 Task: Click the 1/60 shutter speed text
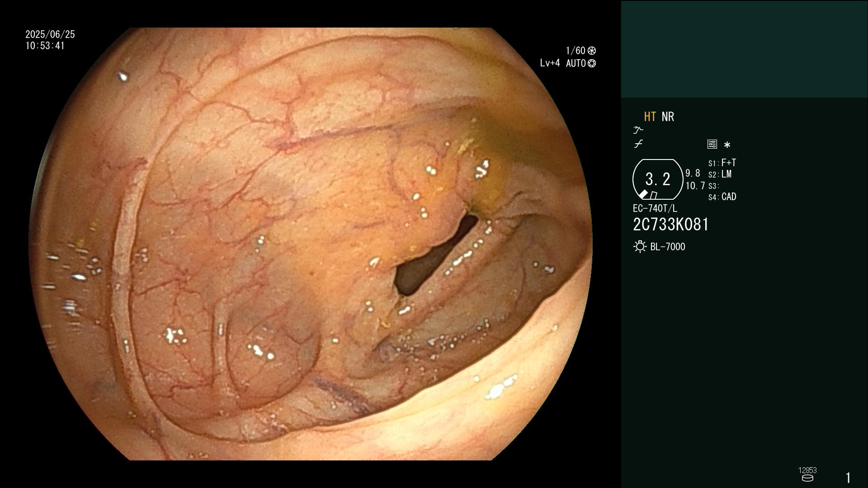tap(576, 51)
